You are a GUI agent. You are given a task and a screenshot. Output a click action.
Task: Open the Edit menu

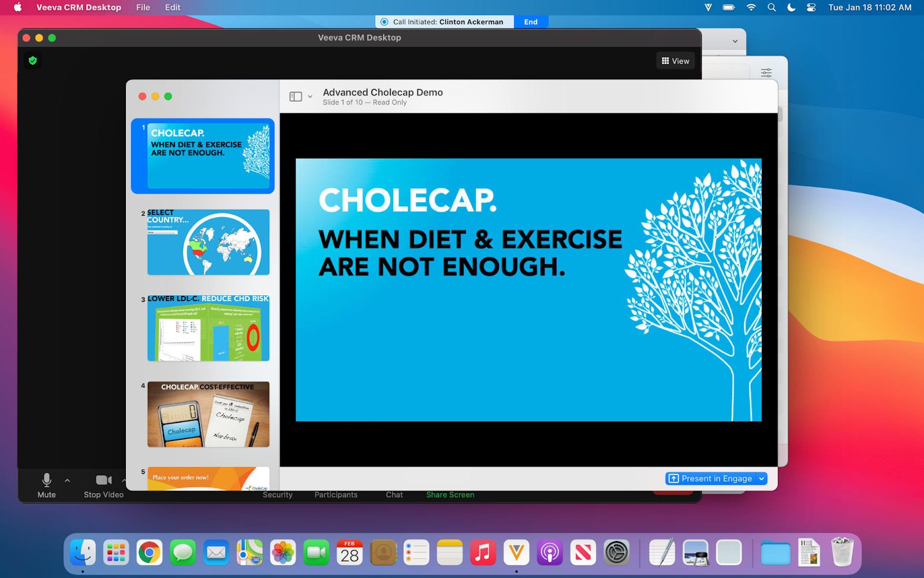pos(172,8)
